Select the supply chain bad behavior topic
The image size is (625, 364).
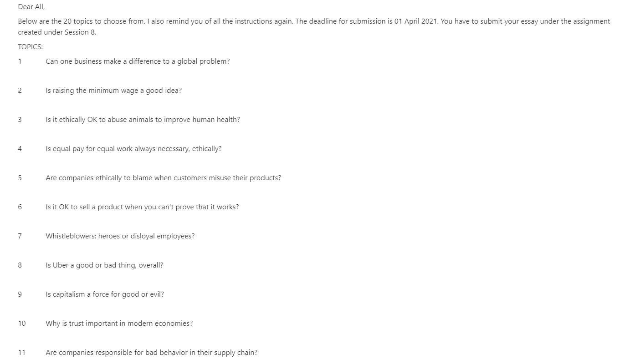[x=151, y=353]
